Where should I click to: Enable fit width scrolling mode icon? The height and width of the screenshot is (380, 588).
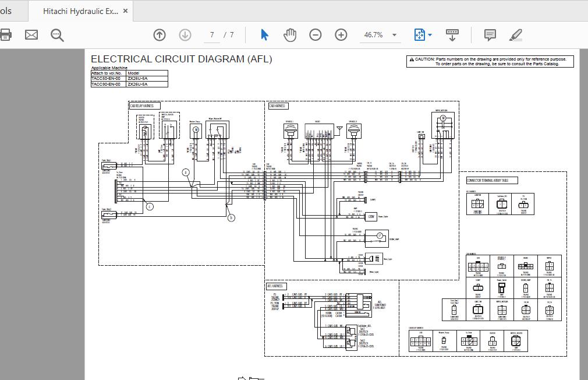coord(452,35)
